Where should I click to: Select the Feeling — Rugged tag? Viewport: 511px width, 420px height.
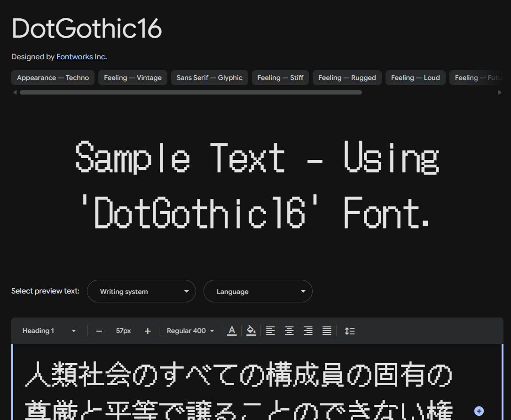(347, 78)
